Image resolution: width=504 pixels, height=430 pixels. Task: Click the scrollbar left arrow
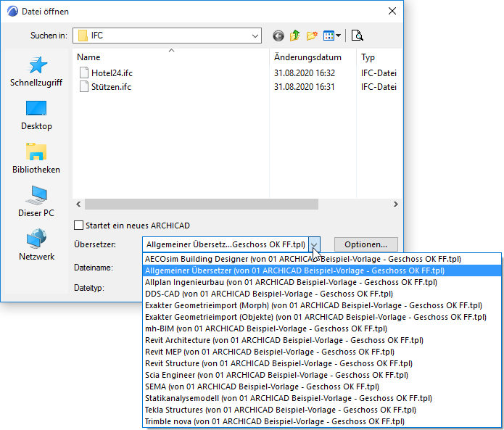click(78, 204)
